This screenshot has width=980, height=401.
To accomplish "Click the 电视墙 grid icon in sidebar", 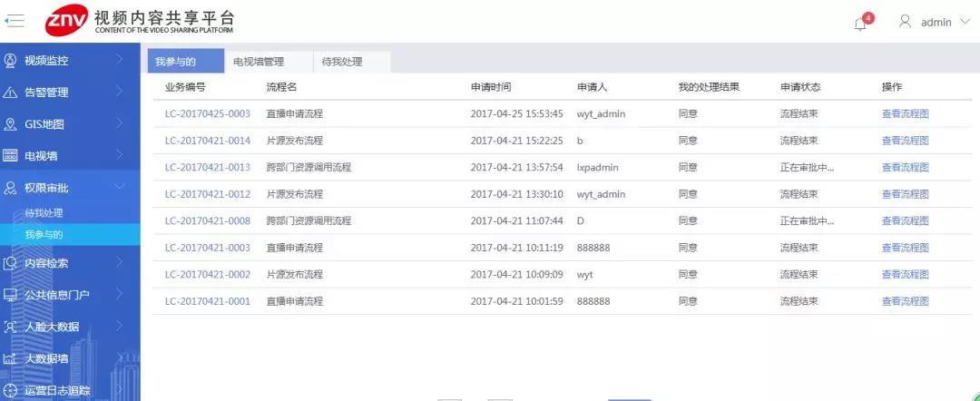I will tap(11, 156).
